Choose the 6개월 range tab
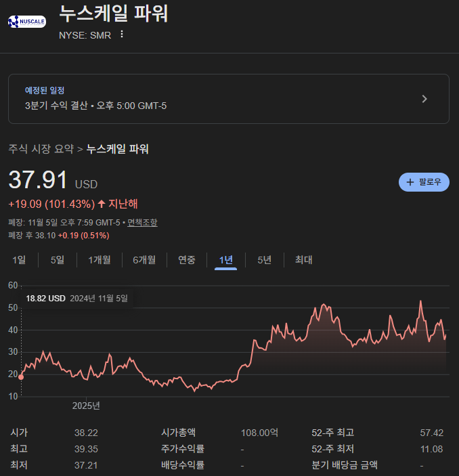Image resolution: width=459 pixels, height=476 pixels. pos(144,259)
